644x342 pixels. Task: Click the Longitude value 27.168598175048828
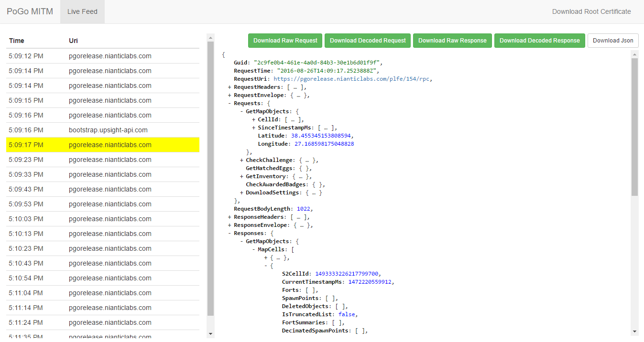point(324,144)
